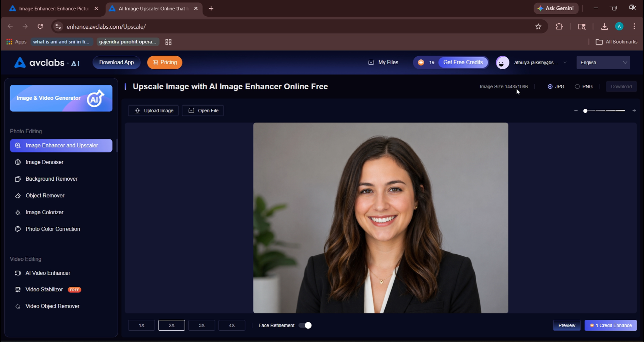644x342 pixels.
Task: Expand the account email dropdown arrow
Action: [565, 63]
